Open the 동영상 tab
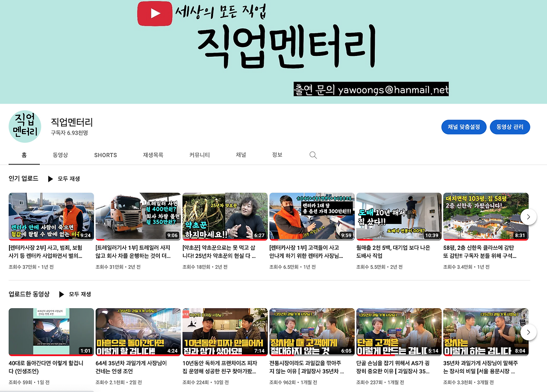Image resolution: width=547 pixels, height=392 pixels. (x=60, y=155)
